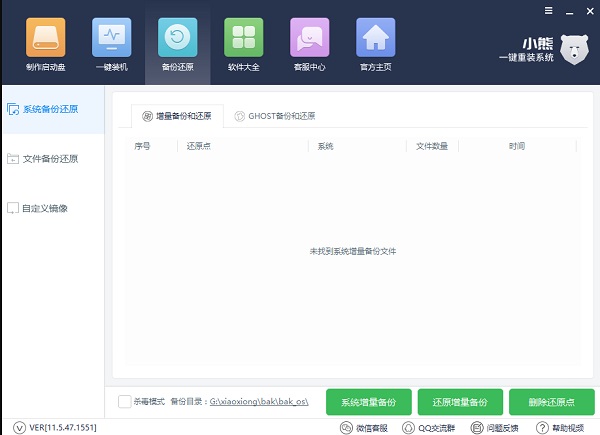Open 问题反馈 feedback form
Screen dimensions: 600x435
point(495,428)
